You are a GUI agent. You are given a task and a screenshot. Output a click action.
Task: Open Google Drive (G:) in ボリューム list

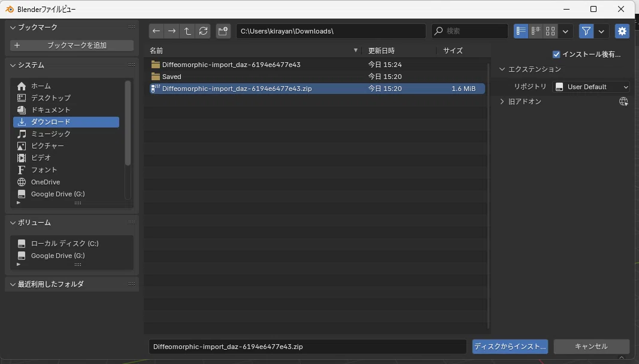[x=72, y=256]
